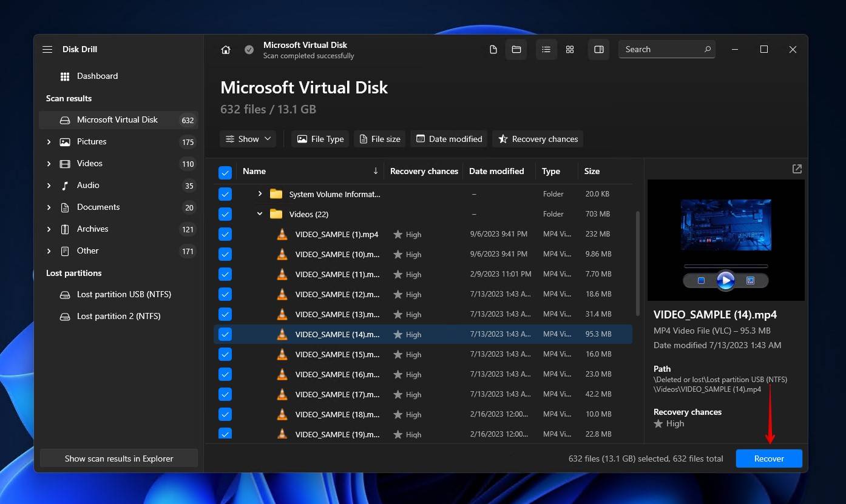Click star icon for VIDEO_SAMPLE (12) row

tap(398, 294)
